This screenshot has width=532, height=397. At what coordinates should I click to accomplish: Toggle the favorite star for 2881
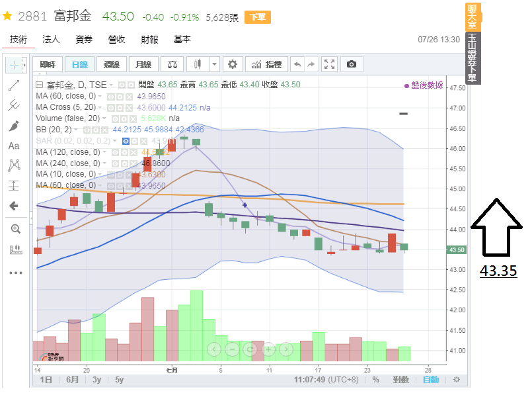[7, 16]
